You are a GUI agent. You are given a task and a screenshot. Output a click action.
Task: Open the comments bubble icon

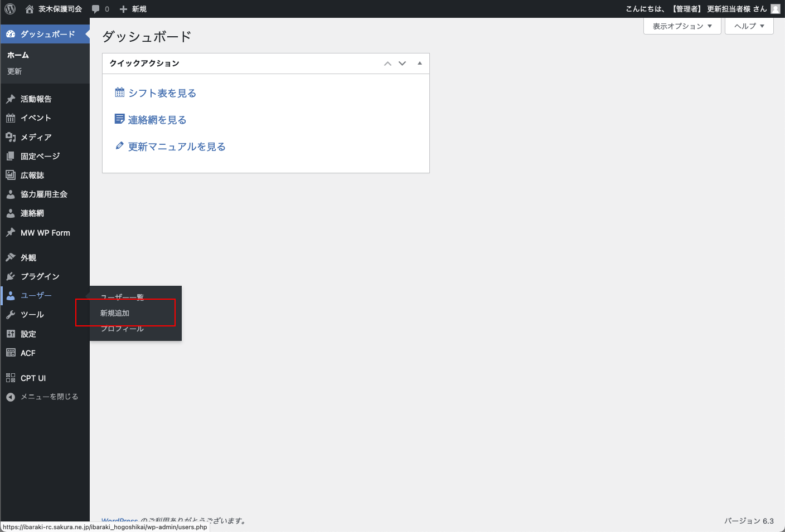tap(96, 9)
